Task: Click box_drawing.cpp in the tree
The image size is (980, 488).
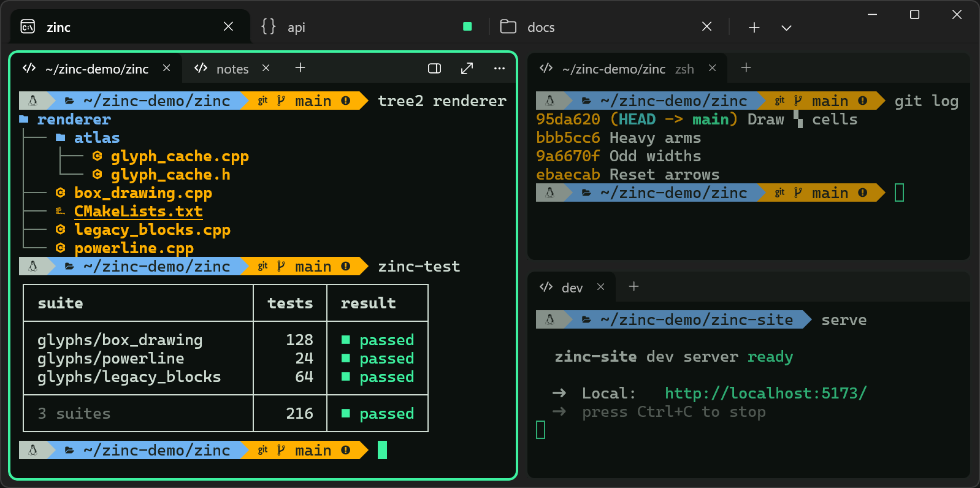Action: point(143,193)
